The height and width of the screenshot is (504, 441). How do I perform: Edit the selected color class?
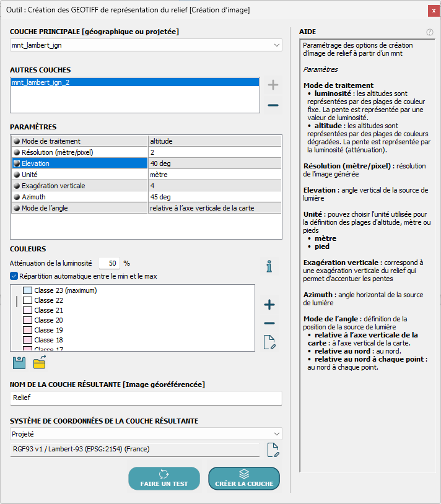point(269,343)
